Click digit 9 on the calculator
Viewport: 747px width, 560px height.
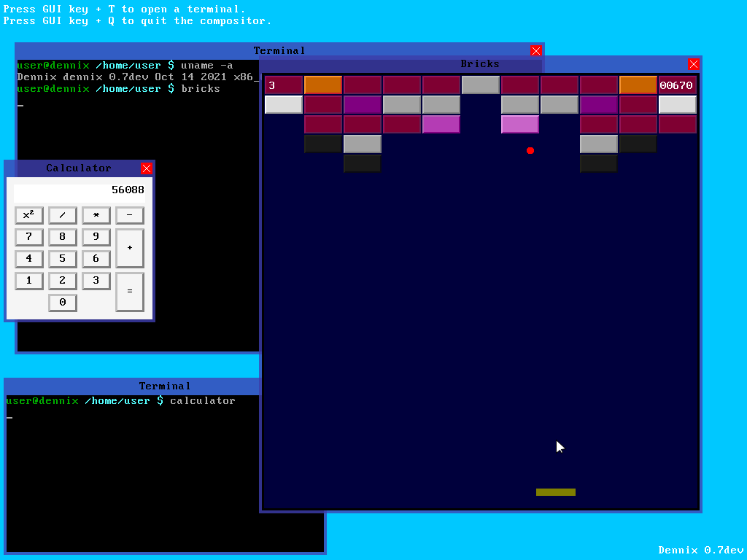click(96, 237)
